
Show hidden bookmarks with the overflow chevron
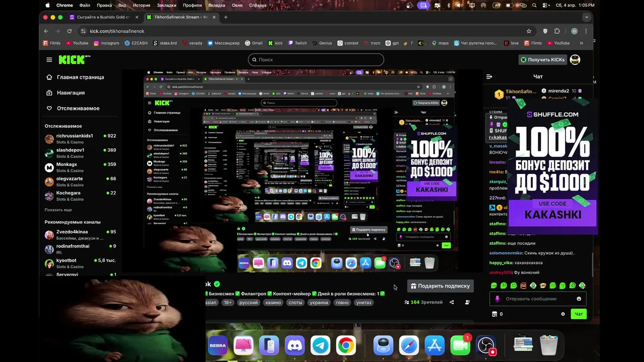(x=582, y=43)
